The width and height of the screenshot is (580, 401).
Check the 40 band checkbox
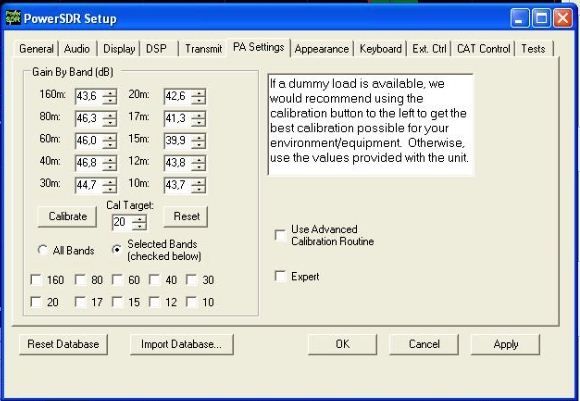pyautogui.click(x=154, y=280)
